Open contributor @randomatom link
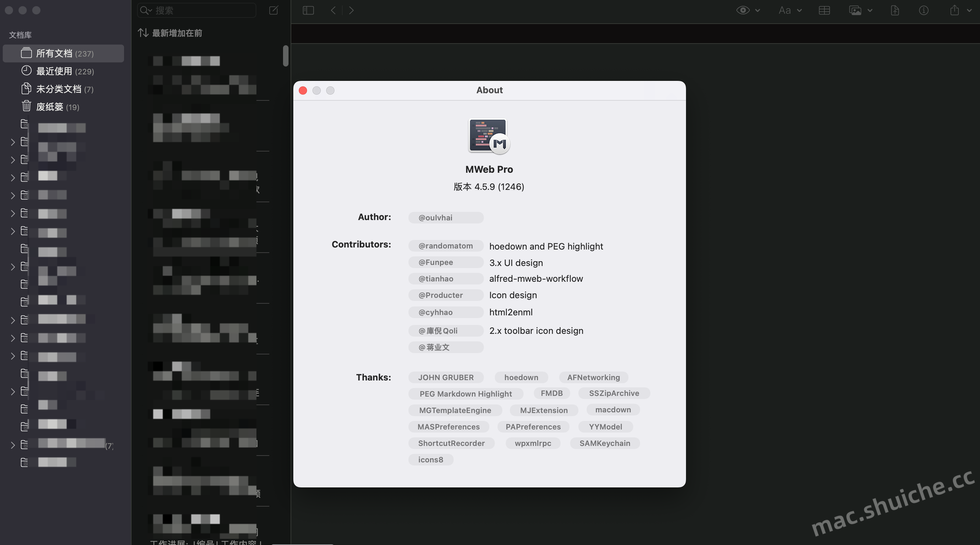This screenshot has width=980, height=545. (x=446, y=245)
